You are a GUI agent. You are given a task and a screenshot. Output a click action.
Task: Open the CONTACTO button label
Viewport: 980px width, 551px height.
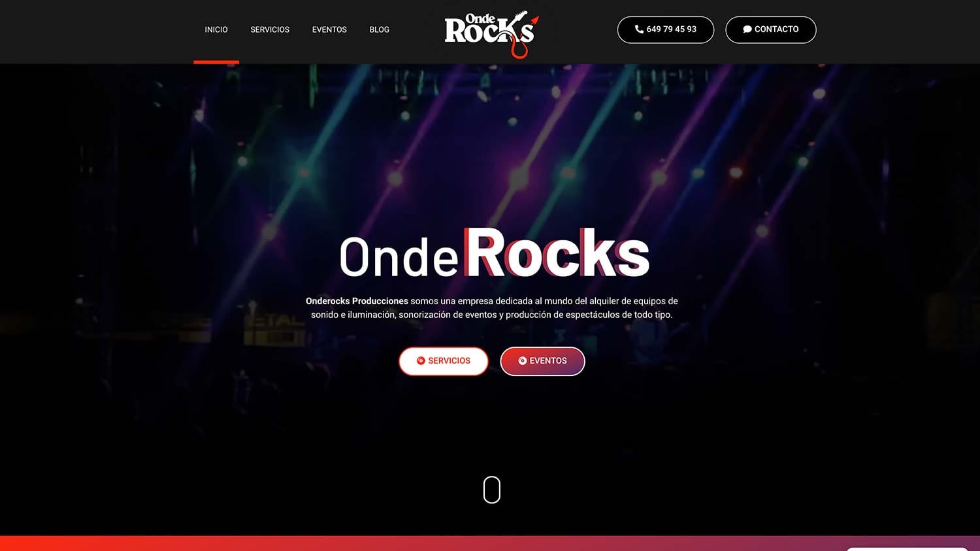776,29
